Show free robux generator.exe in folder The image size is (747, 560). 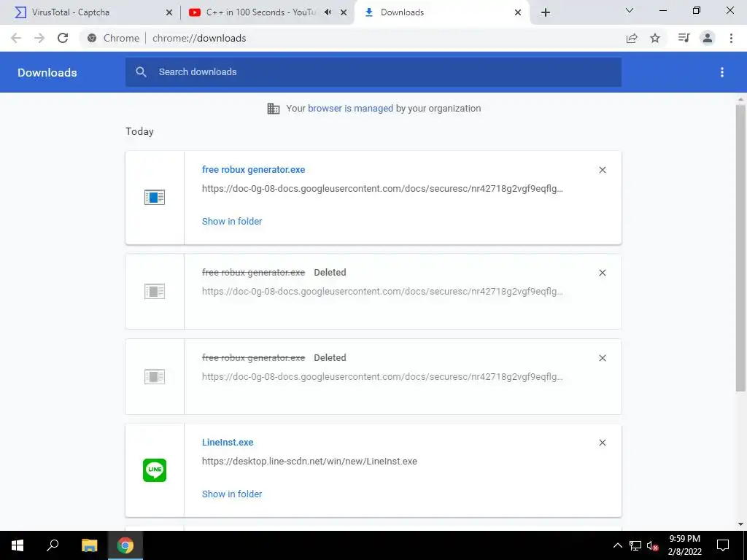pos(232,221)
